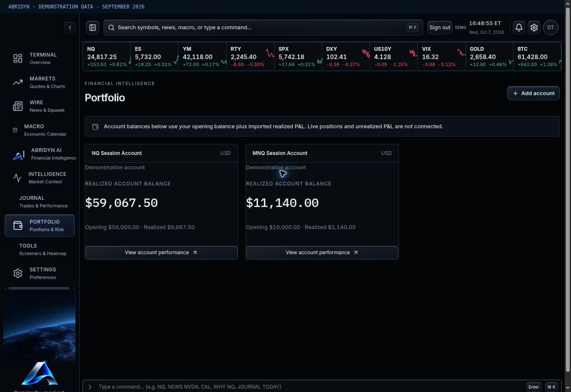The height and width of the screenshot is (392, 571).
Task: Go to Markets Quotes & Charts
Action: 39,82
